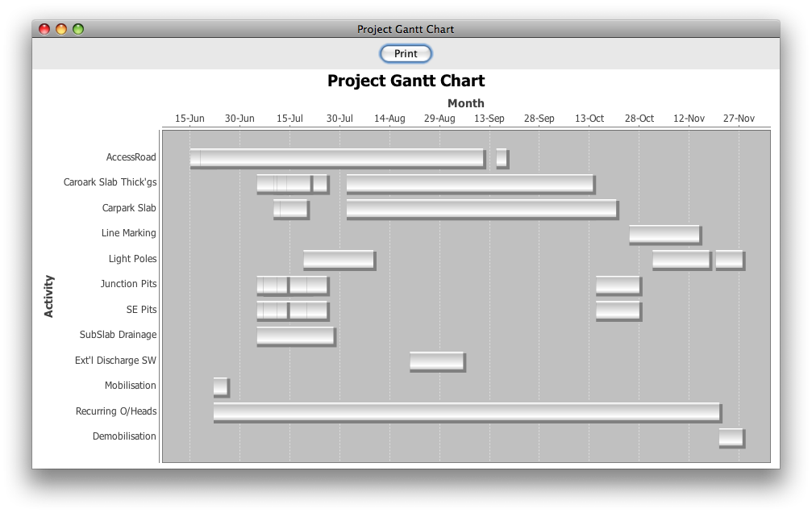Click the 12-Nov date tick label
The width and height of the screenshot is (812, 513).
[x=689, y=118]
